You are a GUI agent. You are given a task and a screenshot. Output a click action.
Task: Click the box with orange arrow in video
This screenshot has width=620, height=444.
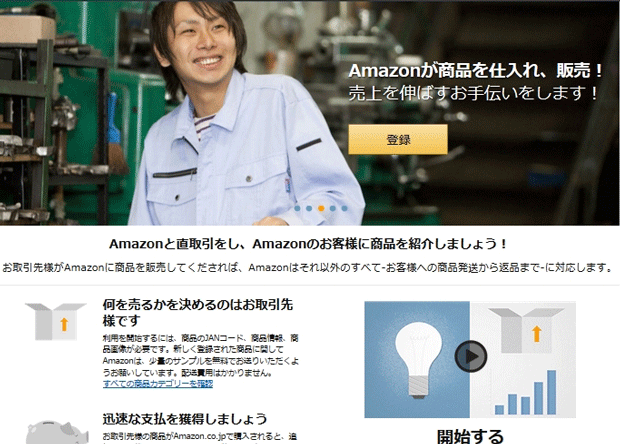526,331
